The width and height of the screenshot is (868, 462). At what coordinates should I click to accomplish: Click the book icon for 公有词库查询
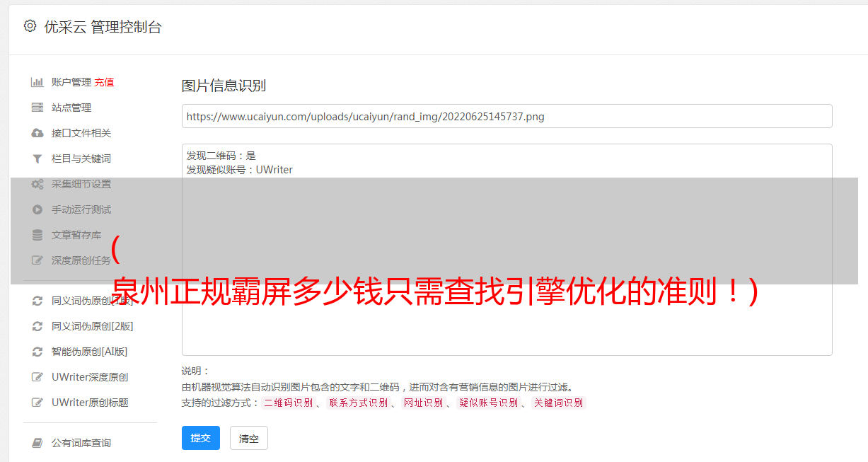[x=37, y=443]
